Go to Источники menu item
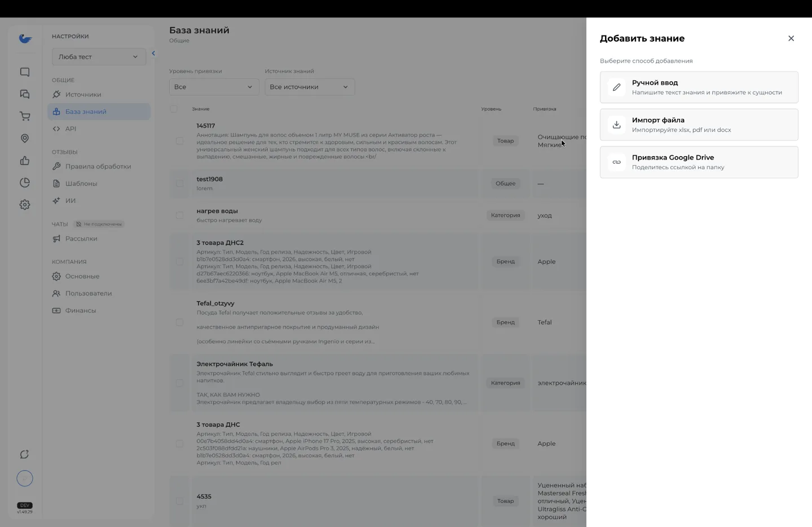812x527 pixels. (x=99, y=95)
